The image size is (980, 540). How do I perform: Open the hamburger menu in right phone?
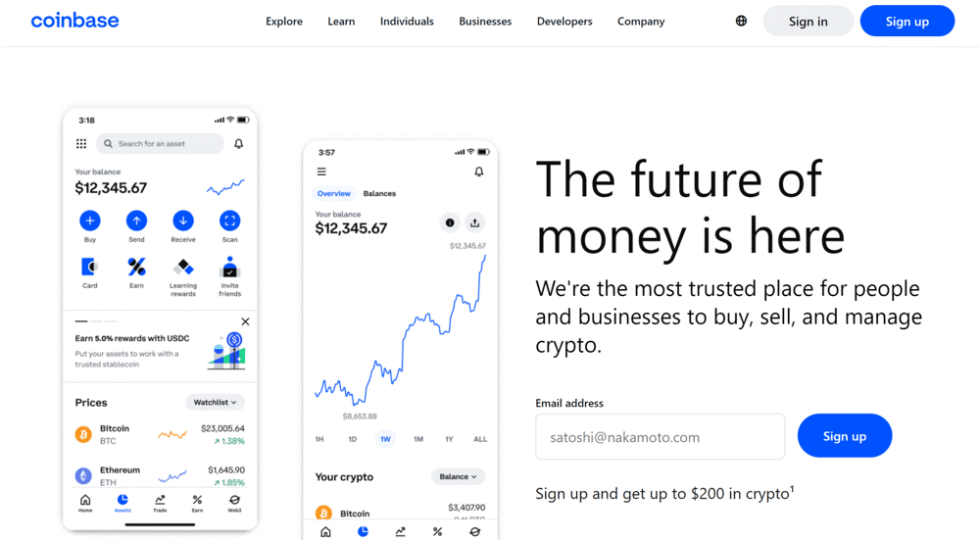click(321, 172)
